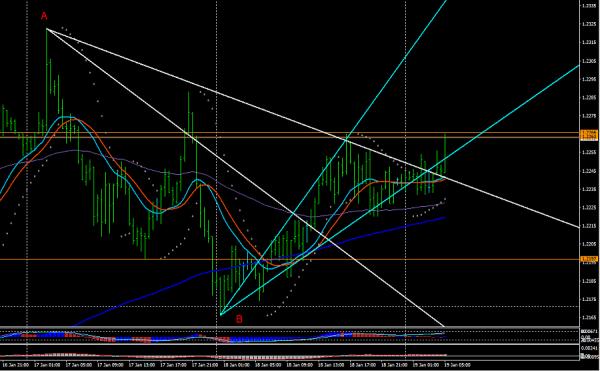The image size is (600, 371).
Task: Select the upper orange price tag on scale
Action: tap(589, 132)
